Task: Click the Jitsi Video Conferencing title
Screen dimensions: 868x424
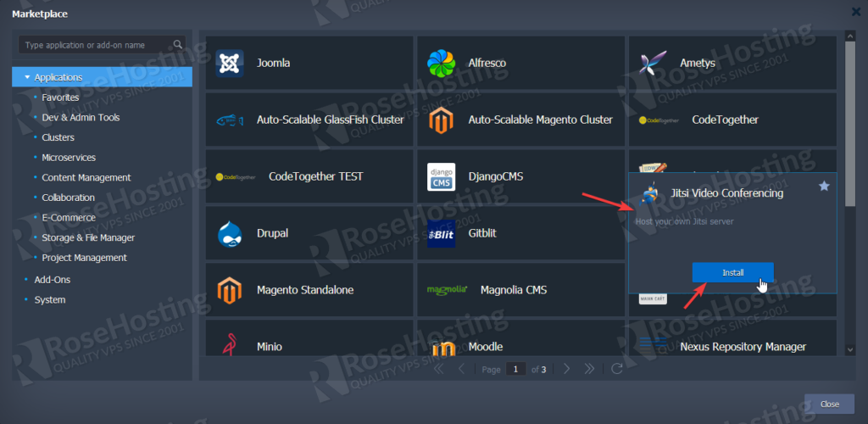Action: [726, 193]
